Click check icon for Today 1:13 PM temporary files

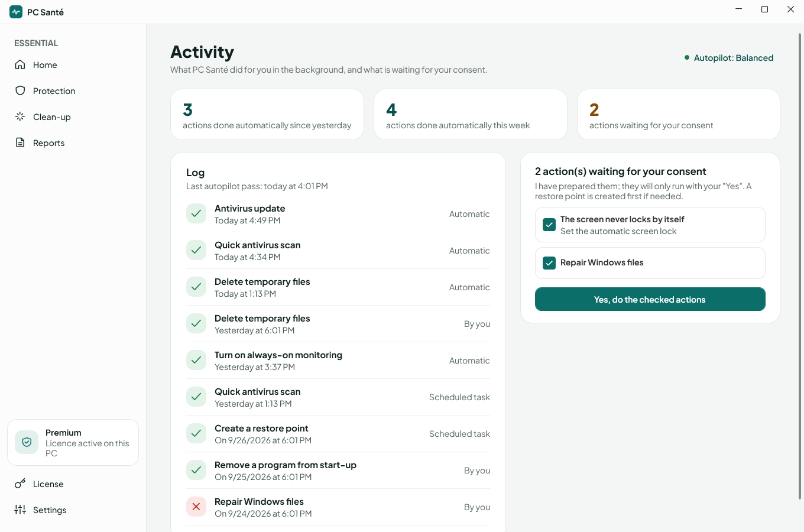196,287
